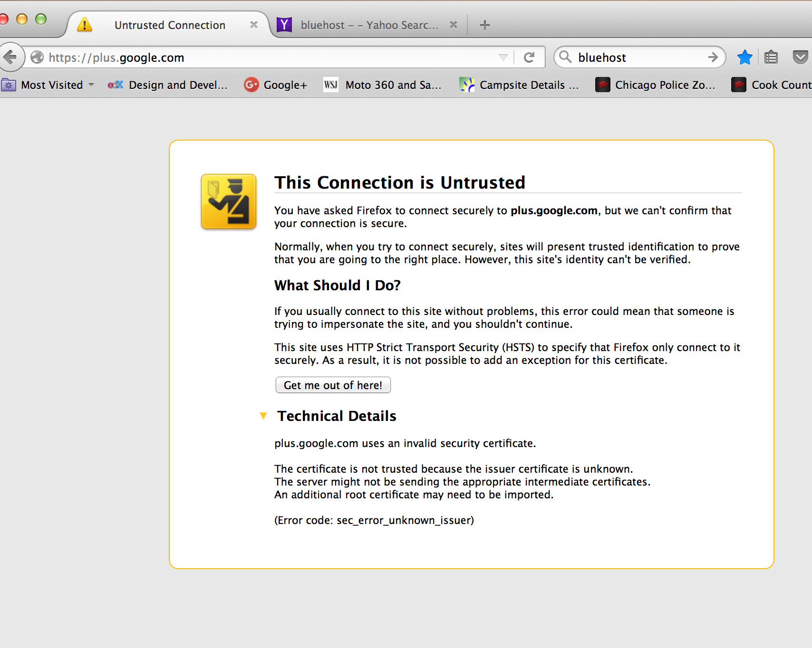The width and height of the screenshot is (812, 648).
Task: Click the untrusted connection policeman icon
Action: point(229,201)
